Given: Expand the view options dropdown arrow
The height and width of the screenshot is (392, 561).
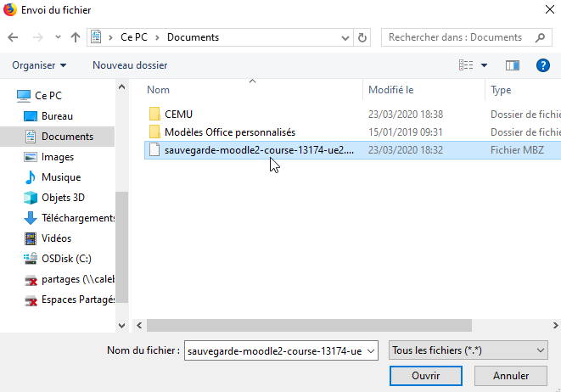Looking at the screenshot, I should [485, 65].
